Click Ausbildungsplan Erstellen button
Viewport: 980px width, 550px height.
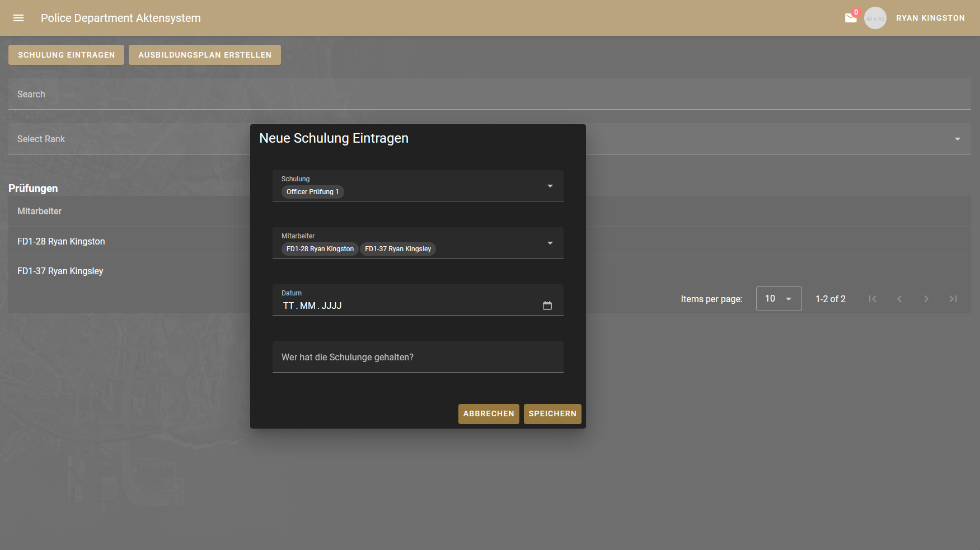pyautogui.click(x=205, y=55)
